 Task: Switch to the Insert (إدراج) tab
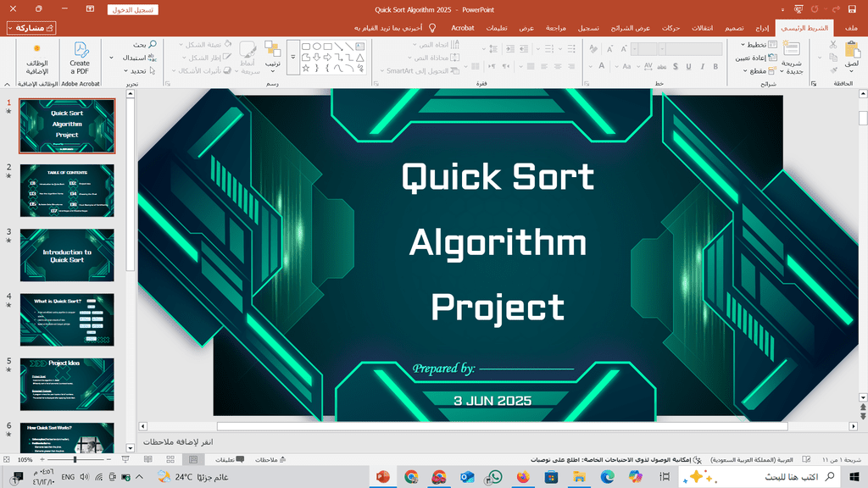point(762,28)
